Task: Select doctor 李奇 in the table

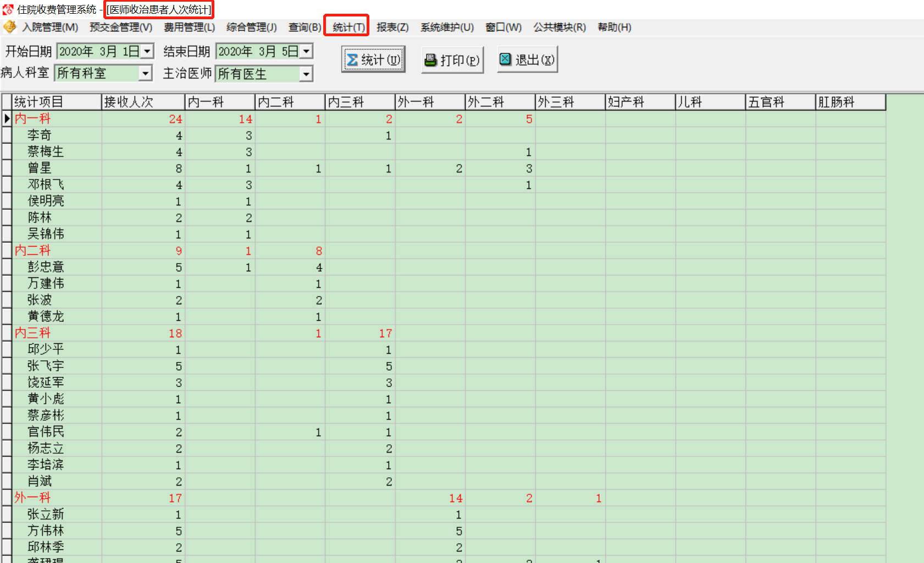Action: [40, 135]
